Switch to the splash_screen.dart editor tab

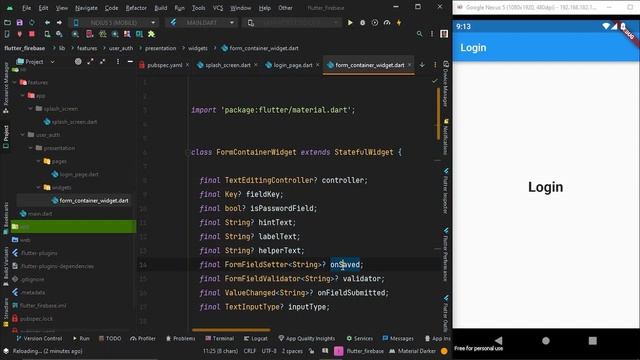click(228, 65)
